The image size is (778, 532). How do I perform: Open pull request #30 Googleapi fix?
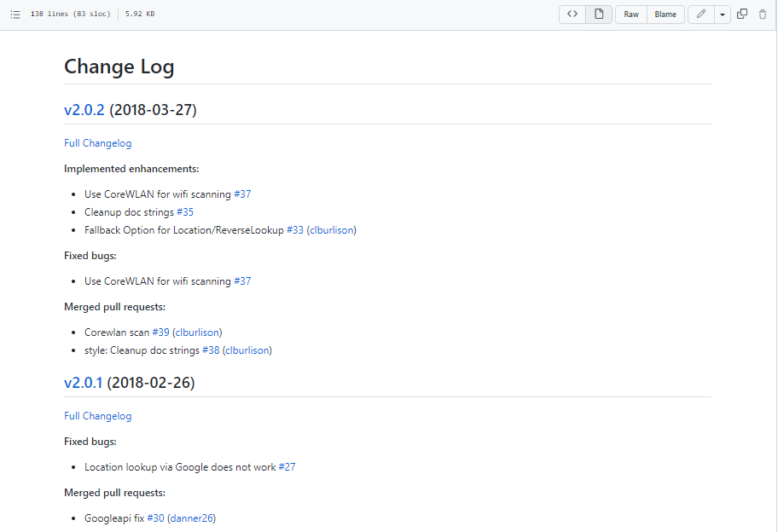154,518
